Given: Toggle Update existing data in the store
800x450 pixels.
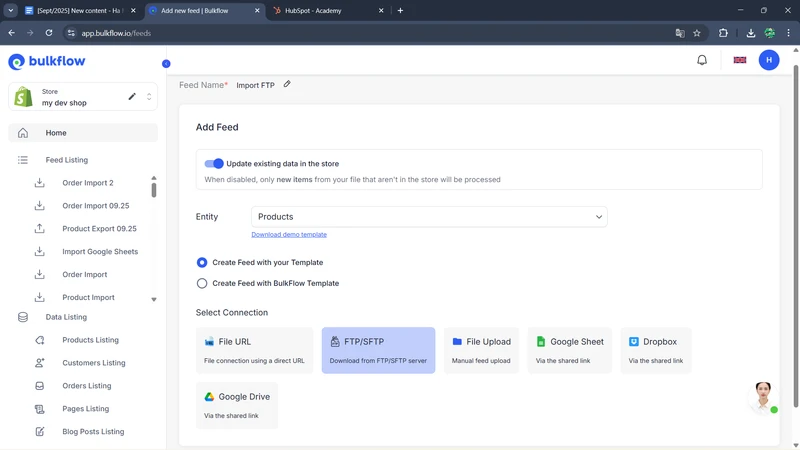Looking at the screenshot, I should [214, 164].
